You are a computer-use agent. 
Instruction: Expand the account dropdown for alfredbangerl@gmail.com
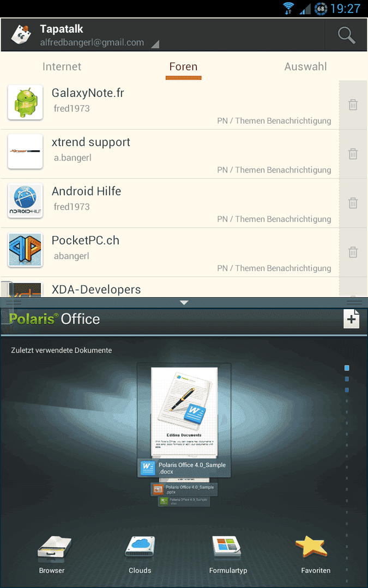[x=155, y=45]
